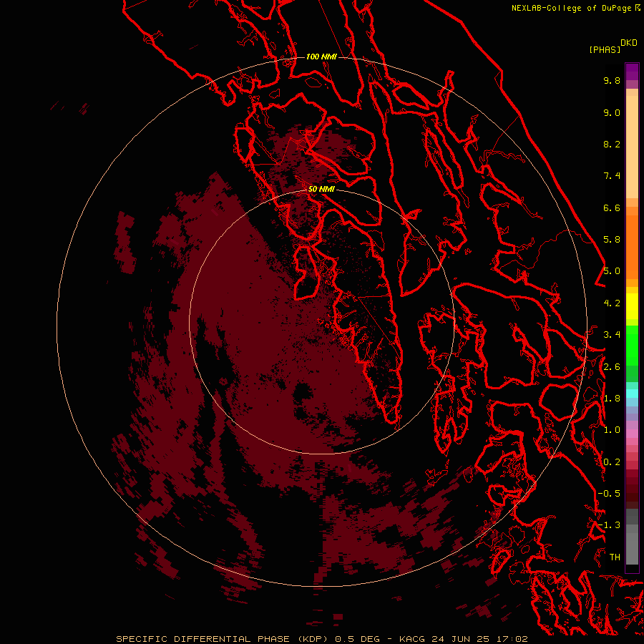
Task: Click the 9.0 value on the color scale
Action: 612,112
